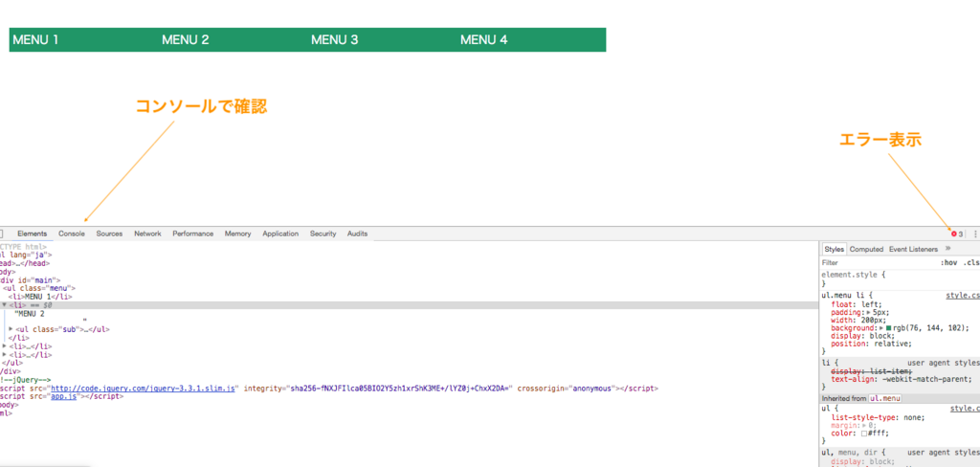Open style.css link for the ul rule
980x467 pixels.
click(965, 409)
